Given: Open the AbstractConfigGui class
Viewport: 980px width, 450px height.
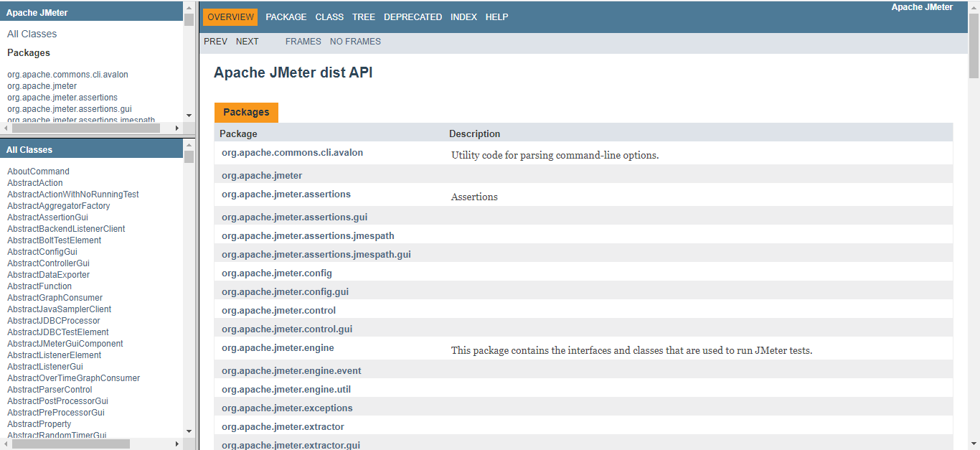Looking at the screenshot, I should tap(42, 252).
